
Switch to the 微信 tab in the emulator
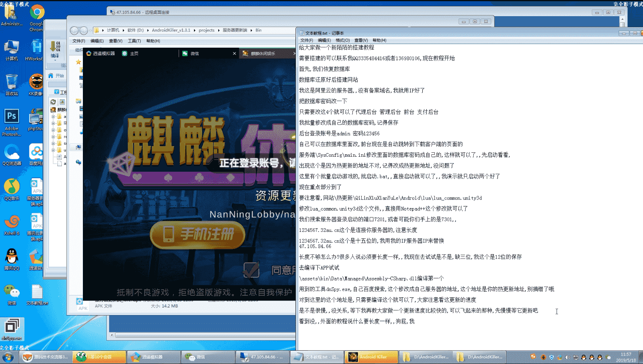click(x=208, y=53)
